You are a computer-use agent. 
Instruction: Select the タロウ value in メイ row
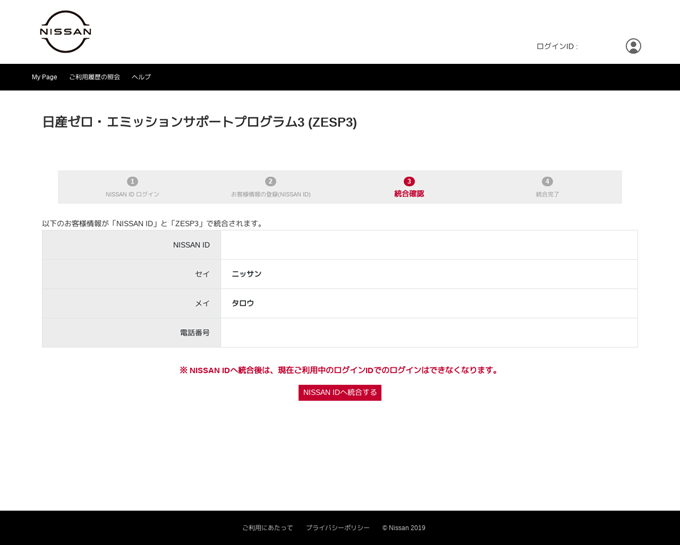coord(243,303)
